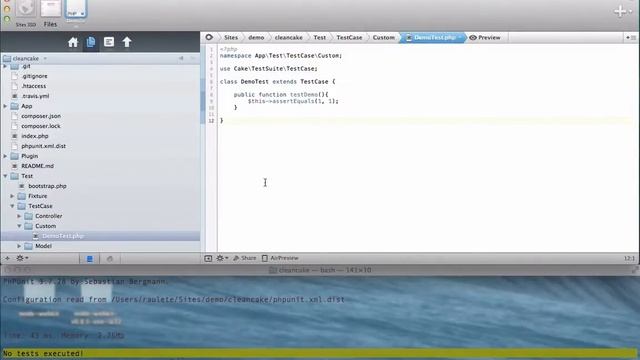Select DemoTest.php in the file tree

coord(63,236)
